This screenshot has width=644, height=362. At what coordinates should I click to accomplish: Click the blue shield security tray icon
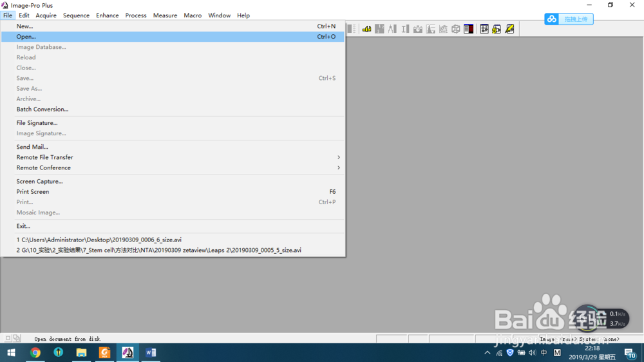pyautogui.click(x=510, y=352)
